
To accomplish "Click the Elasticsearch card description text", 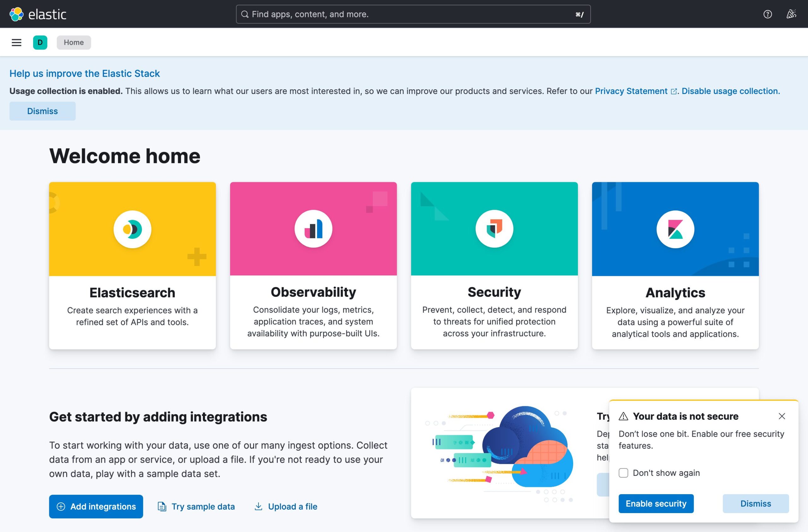I will point(132,316).
